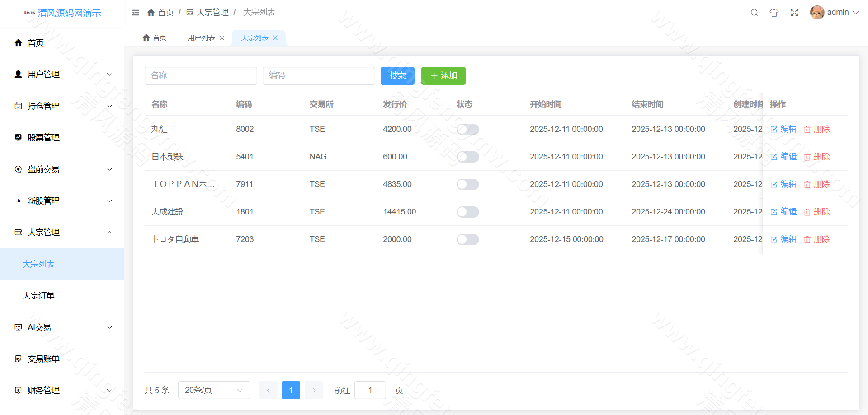
Task: Delete the row with code 7911
Action: point(817,185)
